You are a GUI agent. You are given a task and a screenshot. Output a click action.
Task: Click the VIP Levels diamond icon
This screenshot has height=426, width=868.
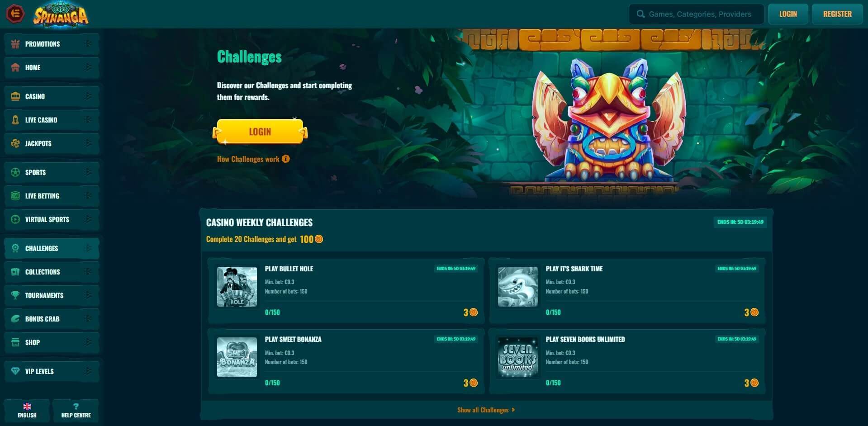[x=15, y=371]
